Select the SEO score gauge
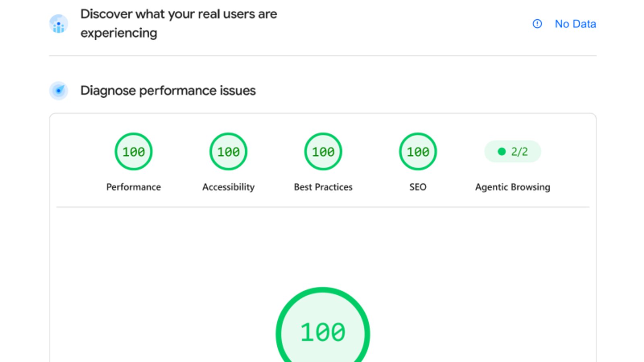Viewport: 644px width, 362px height. 418,152
